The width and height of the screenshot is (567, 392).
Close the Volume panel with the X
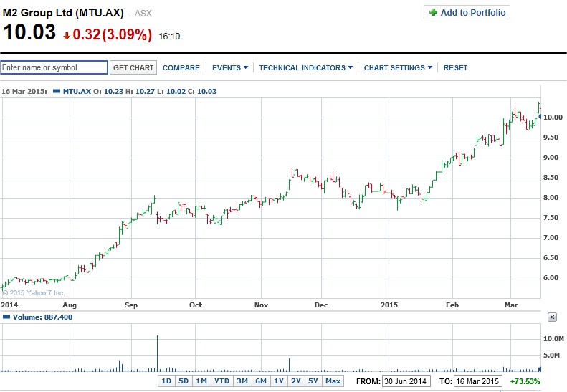(x=551, y=317)
